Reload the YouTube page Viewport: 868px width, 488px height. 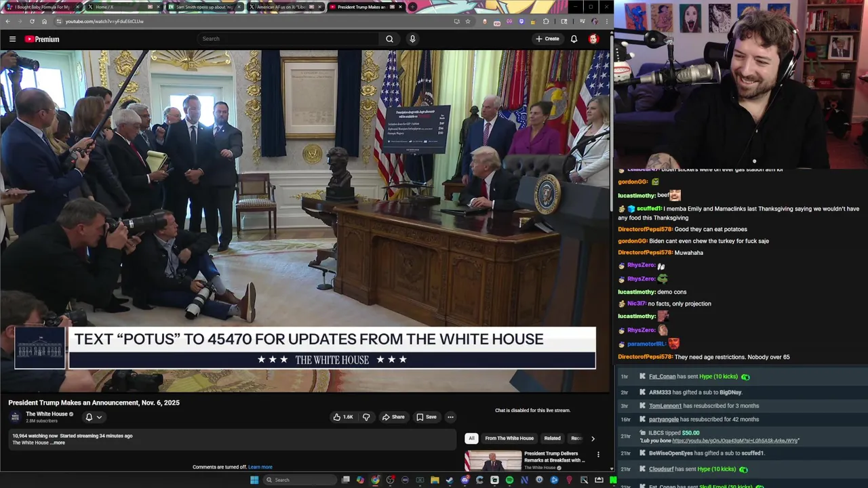[32, 21]
